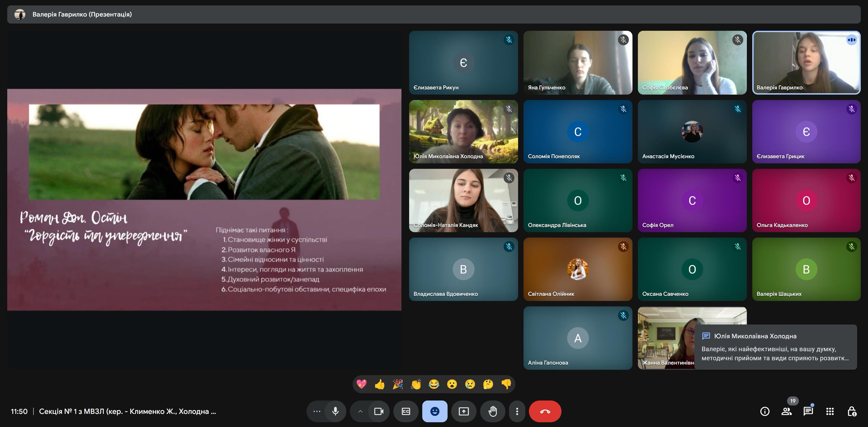This screenshot has width=868, height=427.
Task: Select Владислава Вдовиченко participant tile
Action: pos(463,269)
